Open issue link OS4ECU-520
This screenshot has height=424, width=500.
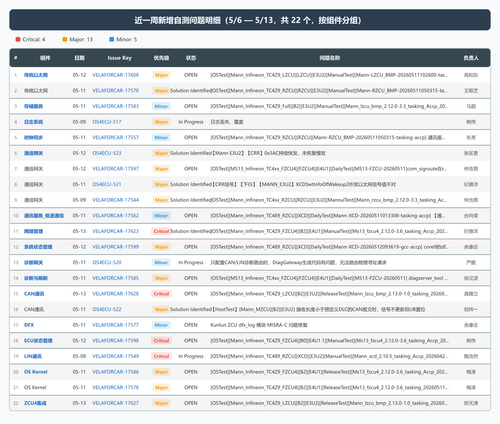coord(107,263)
